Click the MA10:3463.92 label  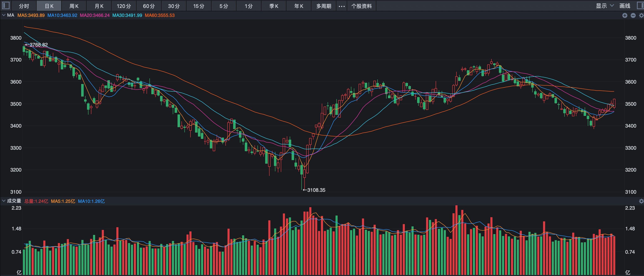point(62,15)
